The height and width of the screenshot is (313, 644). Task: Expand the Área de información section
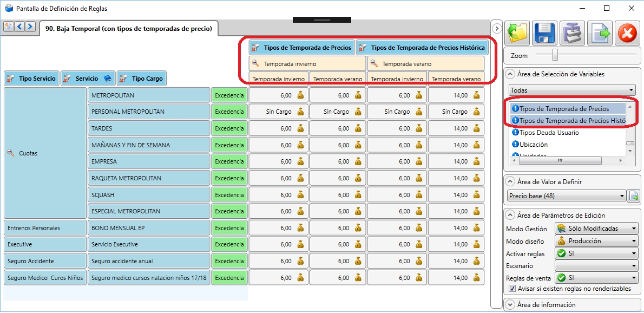[510, 305]
